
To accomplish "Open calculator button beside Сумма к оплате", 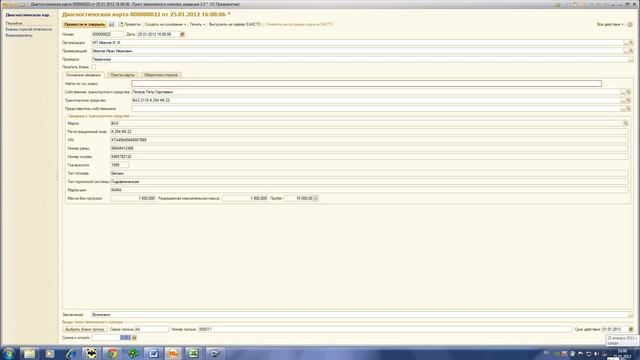I will tap(134, 338).
